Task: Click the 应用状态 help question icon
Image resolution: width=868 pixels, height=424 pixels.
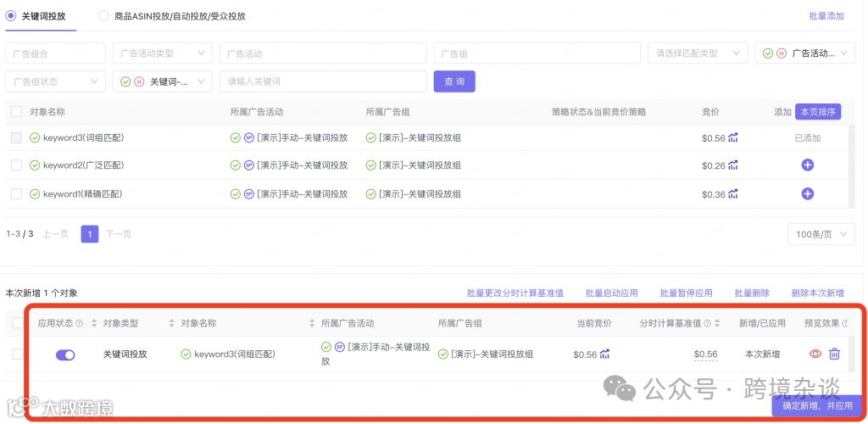Action: tap(79, 323)
